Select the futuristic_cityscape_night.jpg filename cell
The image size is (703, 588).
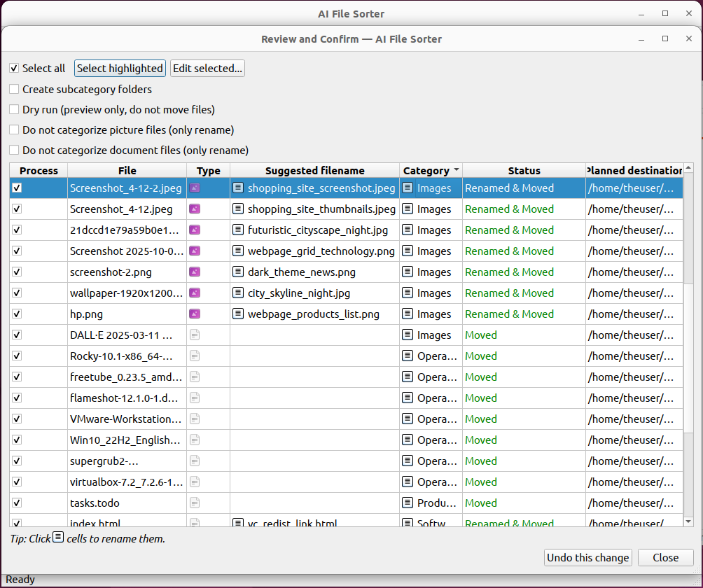(314, 230)
